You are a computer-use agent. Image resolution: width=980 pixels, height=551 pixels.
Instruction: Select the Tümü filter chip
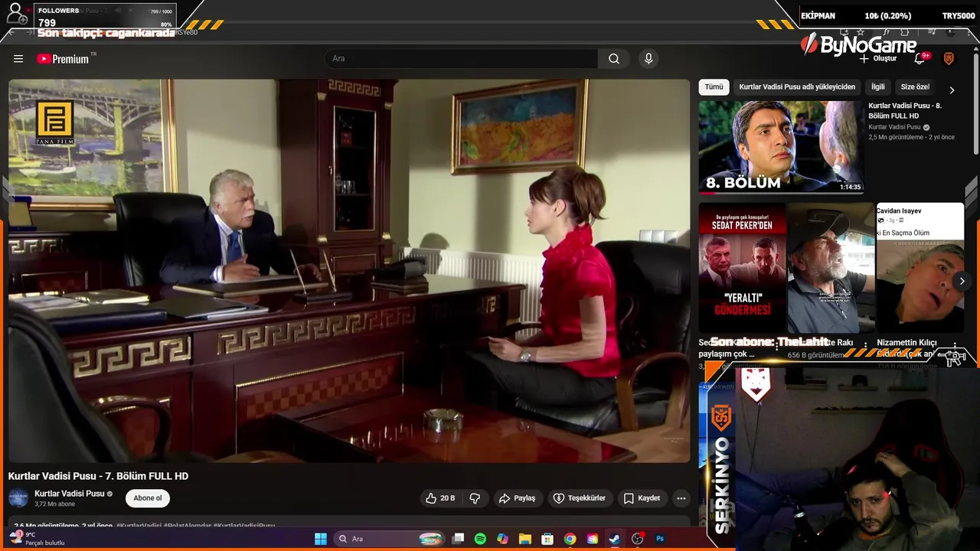[x=714, y=87]
